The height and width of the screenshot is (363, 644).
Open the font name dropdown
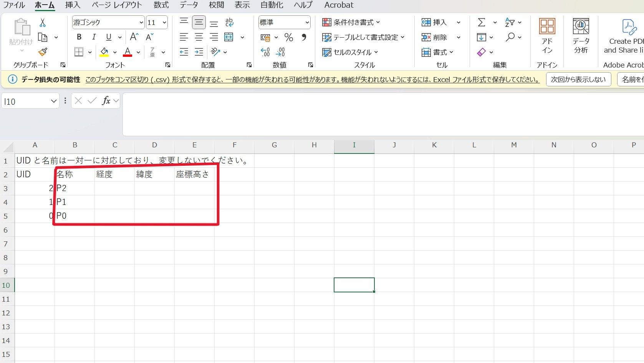click(x=141, y=23)
